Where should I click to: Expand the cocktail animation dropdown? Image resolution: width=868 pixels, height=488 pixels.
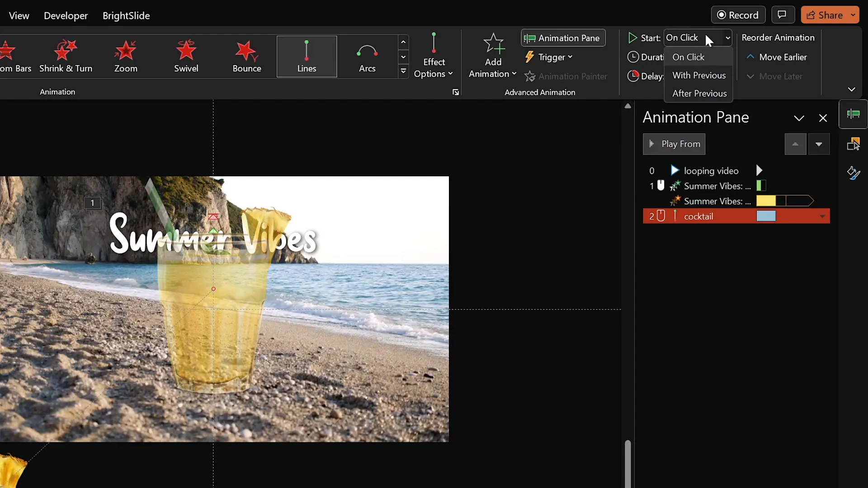823,216
